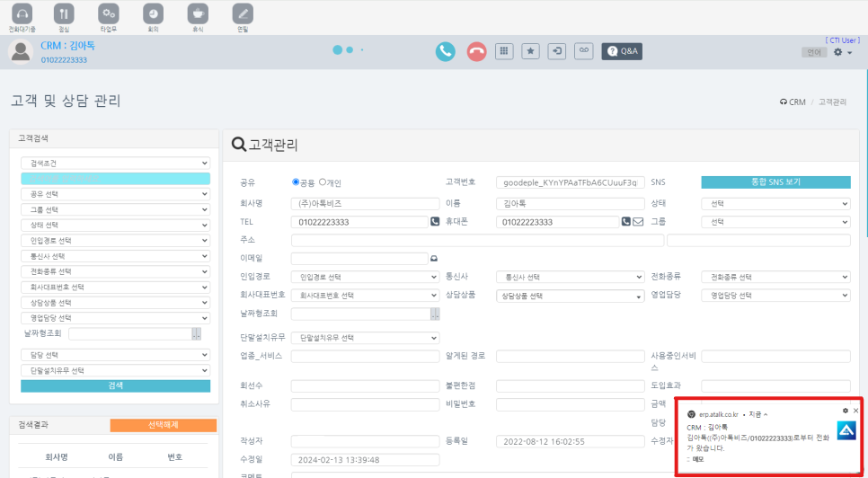
Task: Click the CRM : 김아톡 header text
Action: click(x=67, y=46)
